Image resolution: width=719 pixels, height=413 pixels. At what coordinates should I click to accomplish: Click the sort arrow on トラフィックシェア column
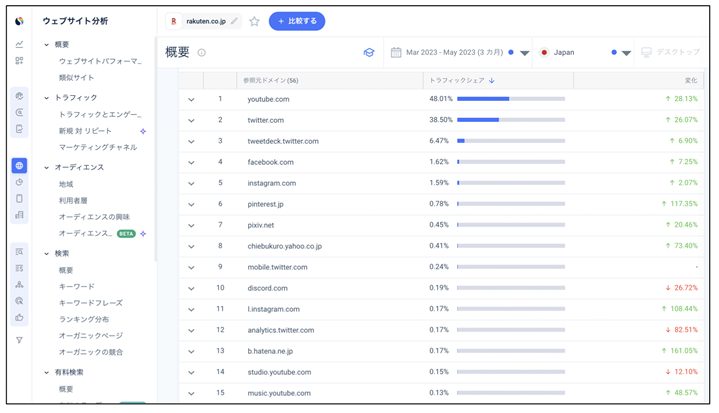(492, 81)
